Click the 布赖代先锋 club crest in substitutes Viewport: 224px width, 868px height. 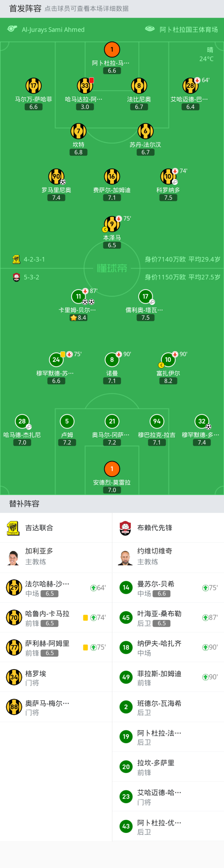tap(125, 528)
